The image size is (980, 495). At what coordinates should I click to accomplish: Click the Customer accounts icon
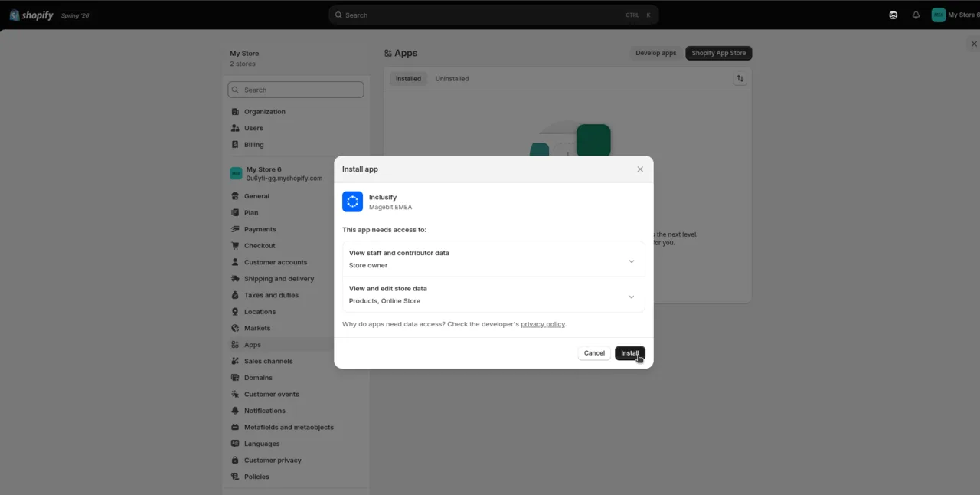coord(236,262)
